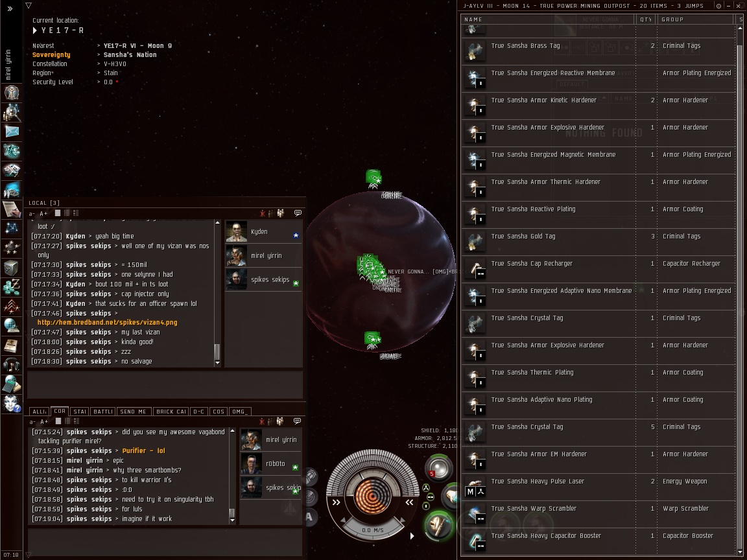Click the pin icon in the inventory window title bar
The width and height of the screenshot is (747, 560).
click(718, 6)
